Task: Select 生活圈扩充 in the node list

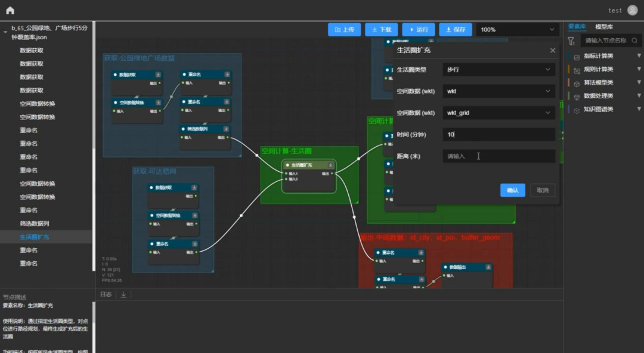Action: pyautogui.click(x=35, y=237)
